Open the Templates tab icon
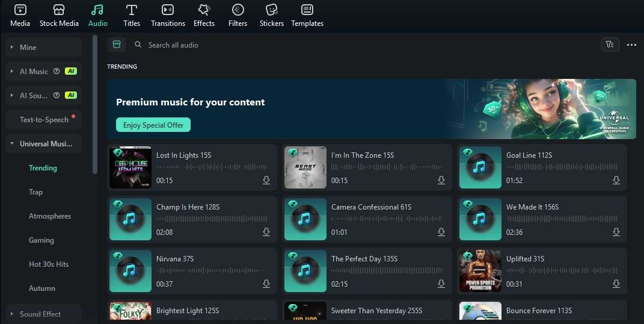Image resolution: width=644 pixels, height=324 pixels. point(307,10)
